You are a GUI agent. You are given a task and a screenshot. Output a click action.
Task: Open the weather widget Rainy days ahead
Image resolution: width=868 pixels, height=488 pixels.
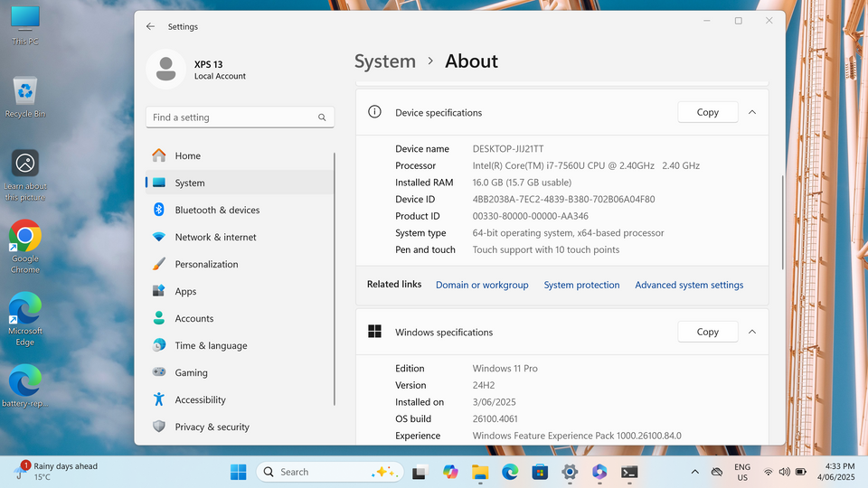[x=56, y=472]
